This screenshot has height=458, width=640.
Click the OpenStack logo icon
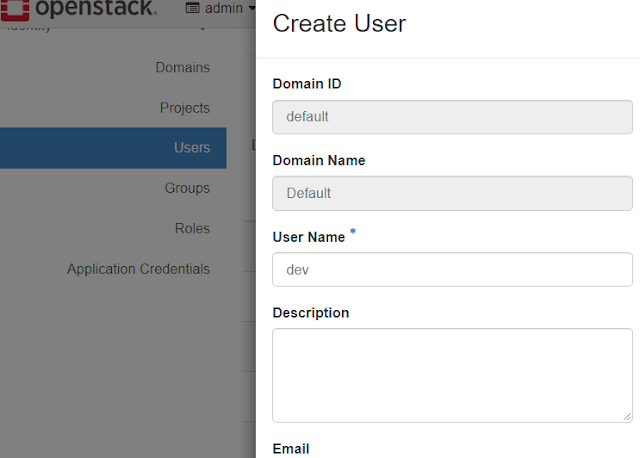pos(13,9)
